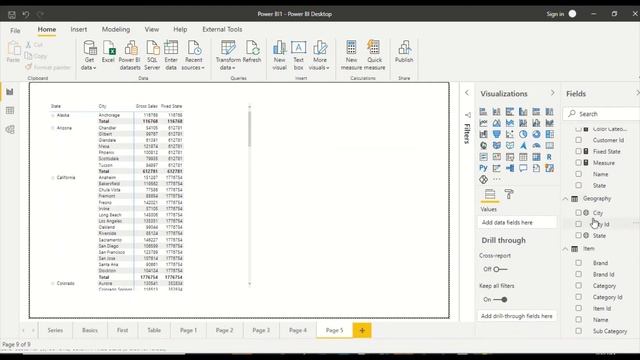Check the Item Id field checkbox
The width and height of the screenshot is (640, 360).
[x=578, y=308]
